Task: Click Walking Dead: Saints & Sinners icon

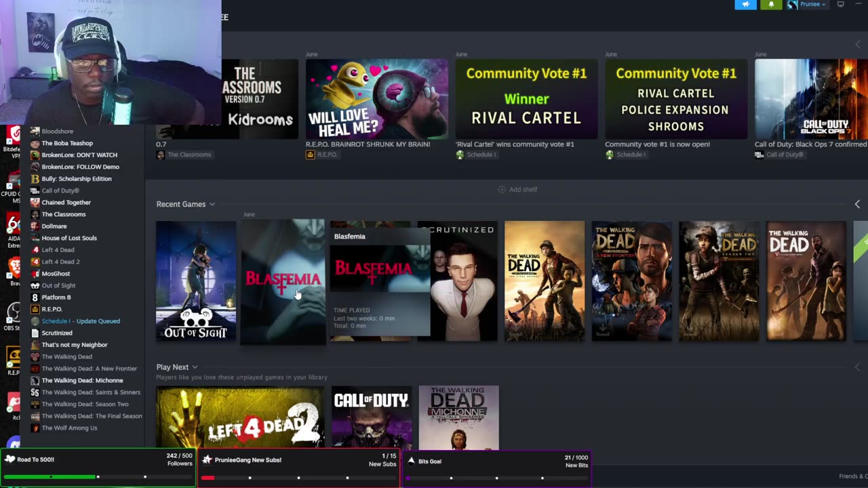Action: click(x=35, y=392)
